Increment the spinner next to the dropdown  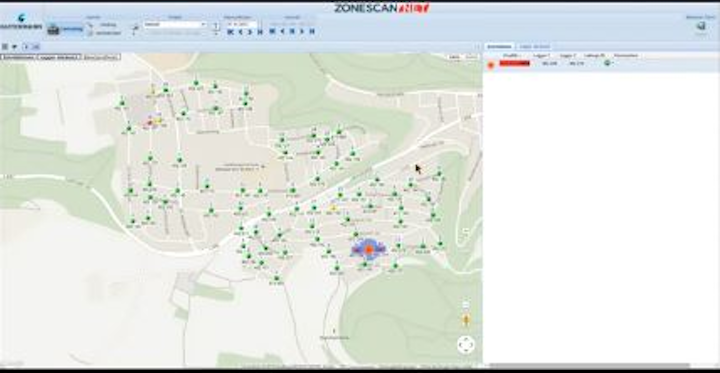coord(216,23)
